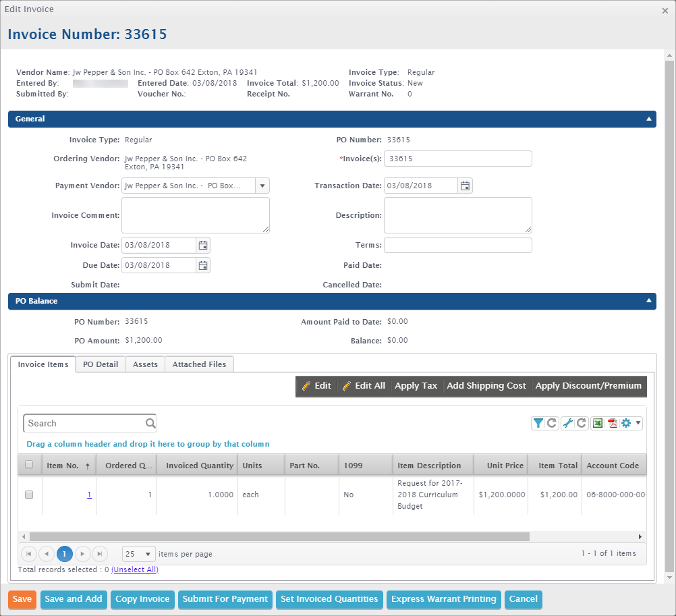The width and height of the screenshot is (676, 616).
Task: Export the grid to PDF
Action: click(612, 423)
